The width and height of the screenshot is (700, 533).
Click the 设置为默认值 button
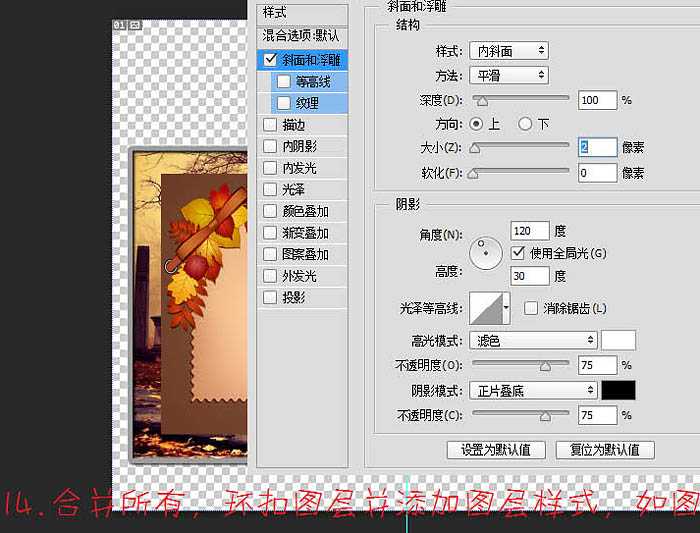496,450
